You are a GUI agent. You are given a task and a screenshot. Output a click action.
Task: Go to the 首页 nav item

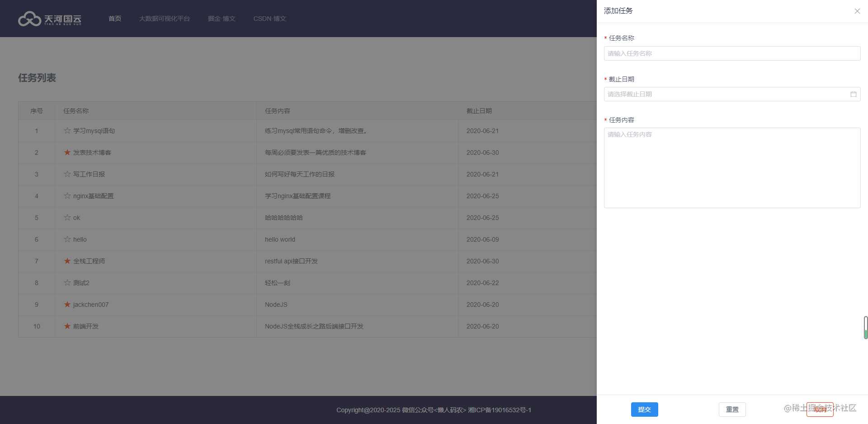tap(115, 19)
